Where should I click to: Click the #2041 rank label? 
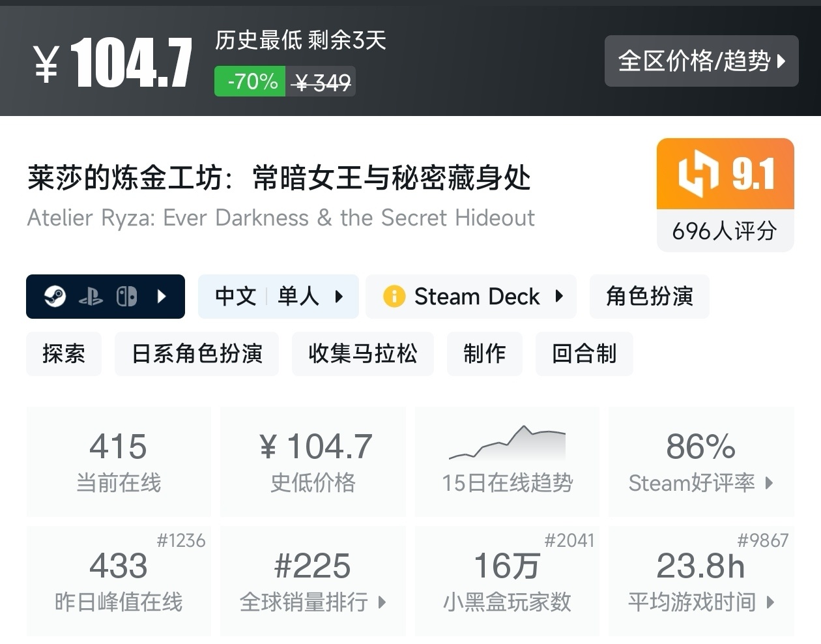pyautogui.click(x=569, y=540)
